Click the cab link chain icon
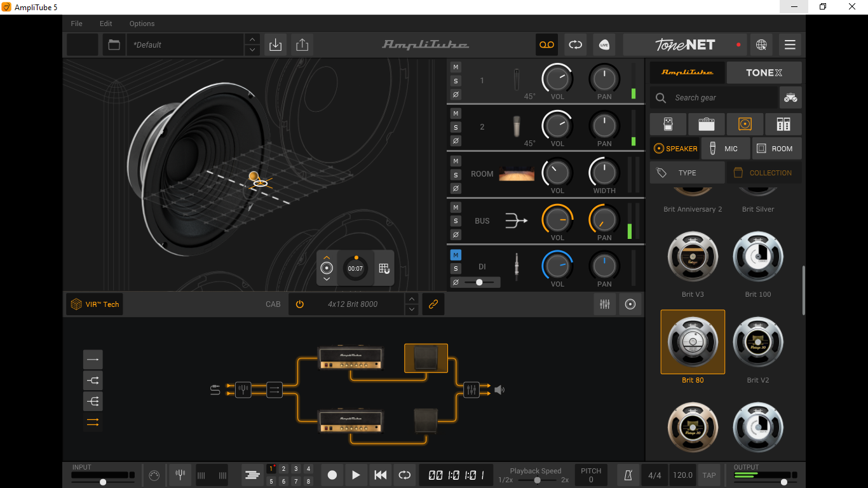This screenshot has width=868, height=488. tap(433, 304)
